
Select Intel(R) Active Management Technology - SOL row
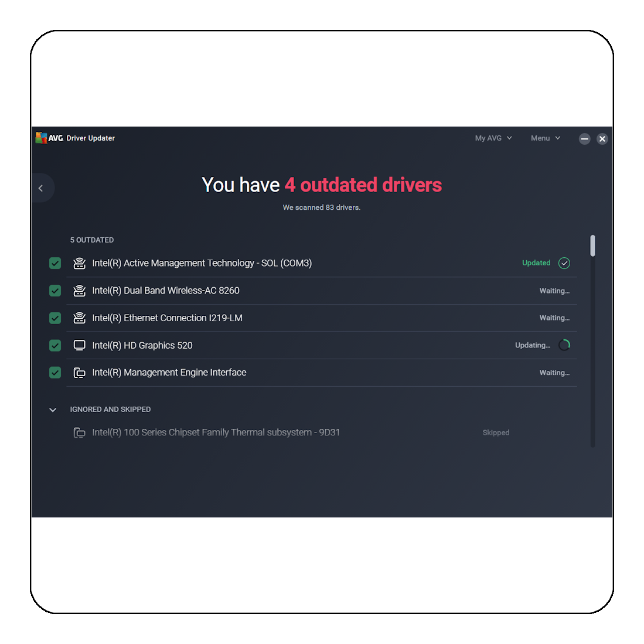[x=322, y=263]
